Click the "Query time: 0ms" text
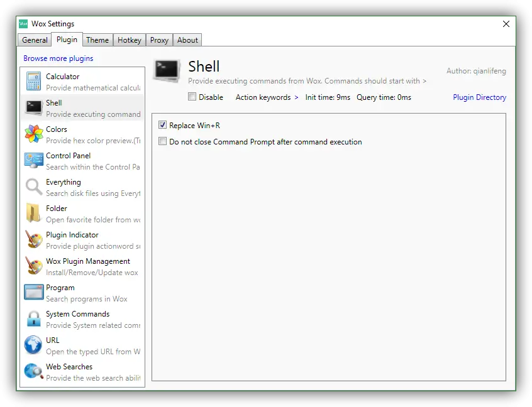Viewport: 532px width, 407px height. pyautogui.click(x=384, y=97)
